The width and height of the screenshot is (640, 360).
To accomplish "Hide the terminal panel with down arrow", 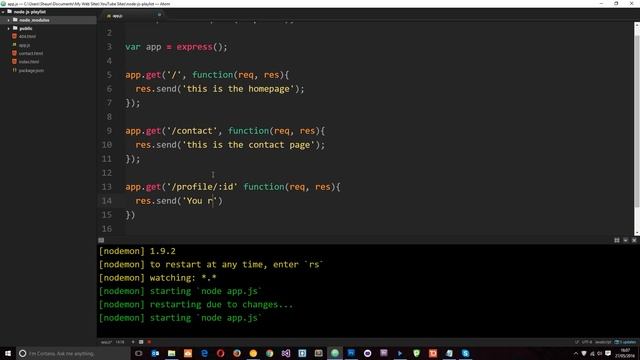I will 625,240.
